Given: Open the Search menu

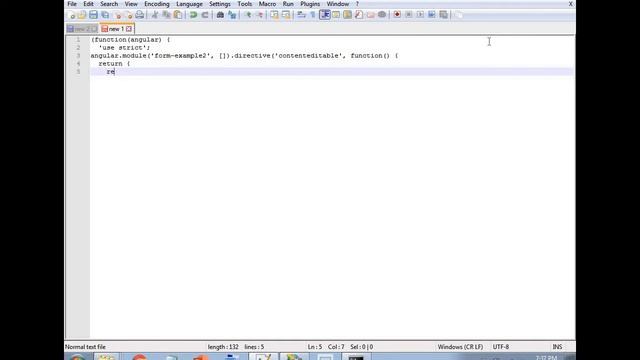Looking at the screenshot, I should [109, 4].
